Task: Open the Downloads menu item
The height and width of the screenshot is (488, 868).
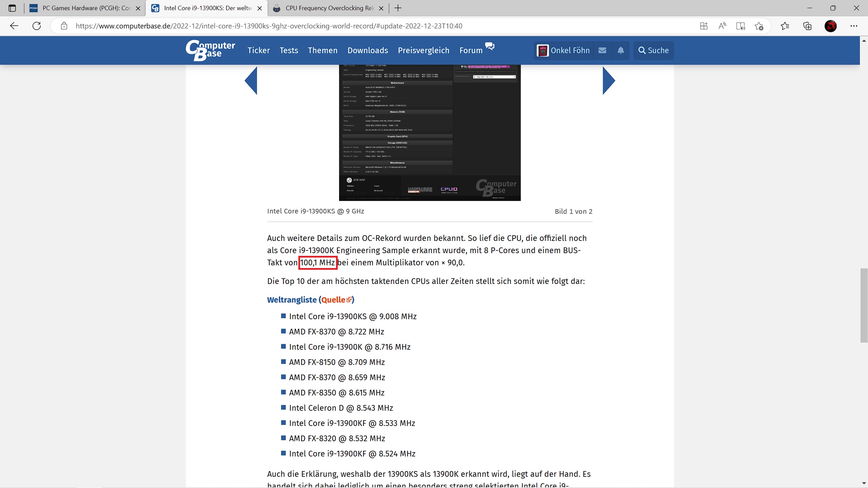Action: 368,50
